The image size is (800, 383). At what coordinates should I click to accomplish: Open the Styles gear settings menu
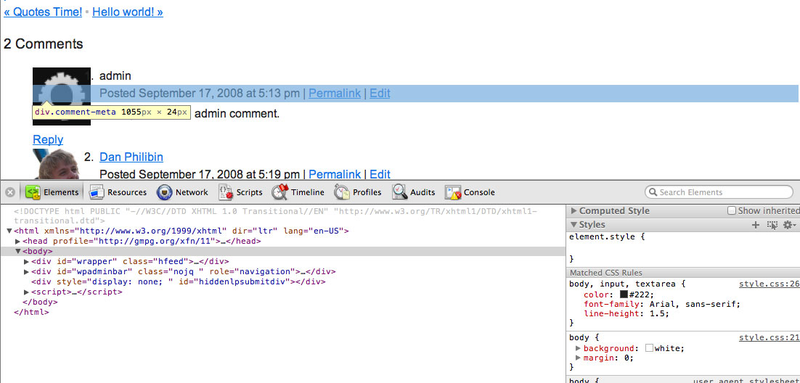pos(789,225)
